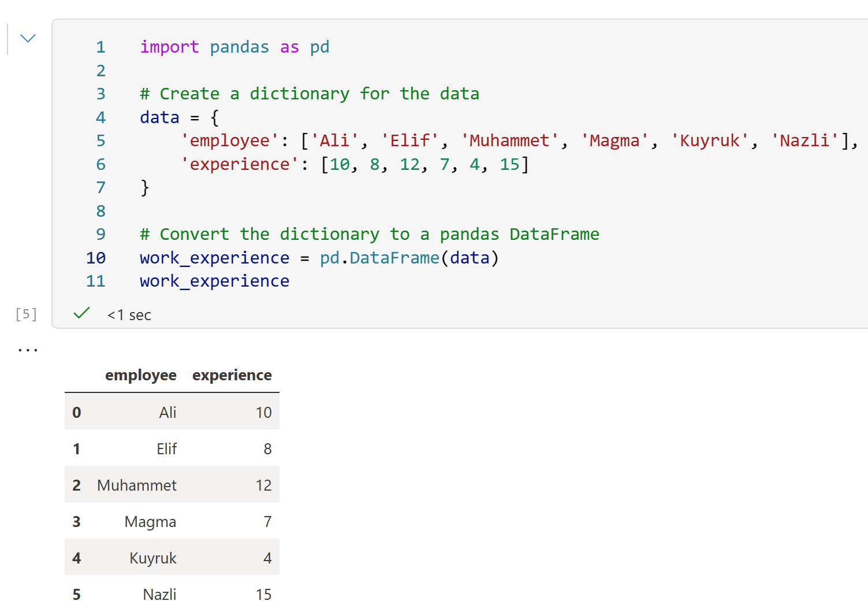Click the 'Muhammet' cell in the output table

pos(137,485)
